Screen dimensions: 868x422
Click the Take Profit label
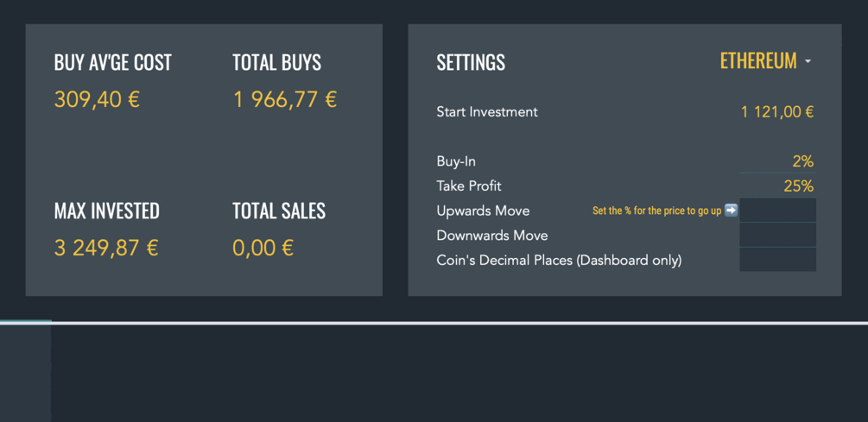tap(469, 186)
